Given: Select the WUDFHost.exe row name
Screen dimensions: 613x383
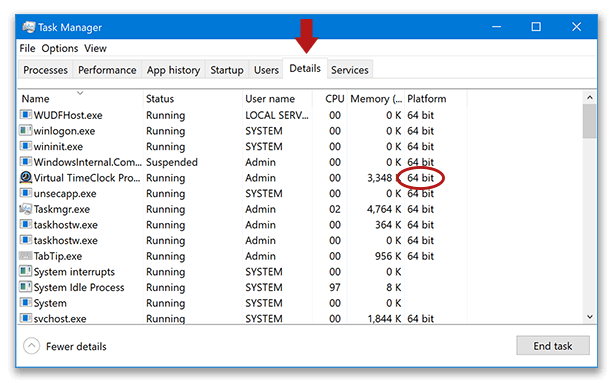Looking at the screenshot, I should tap(68, 115).
